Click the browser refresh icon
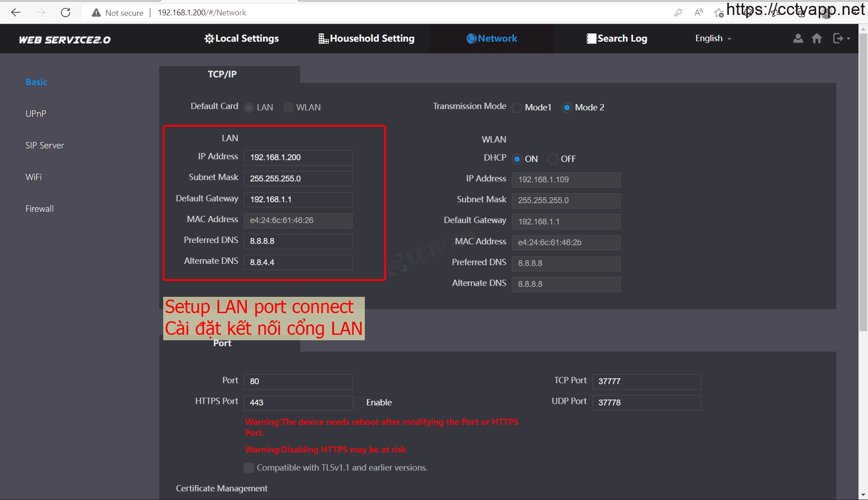868x500 pixels. [x=66, y=13]
